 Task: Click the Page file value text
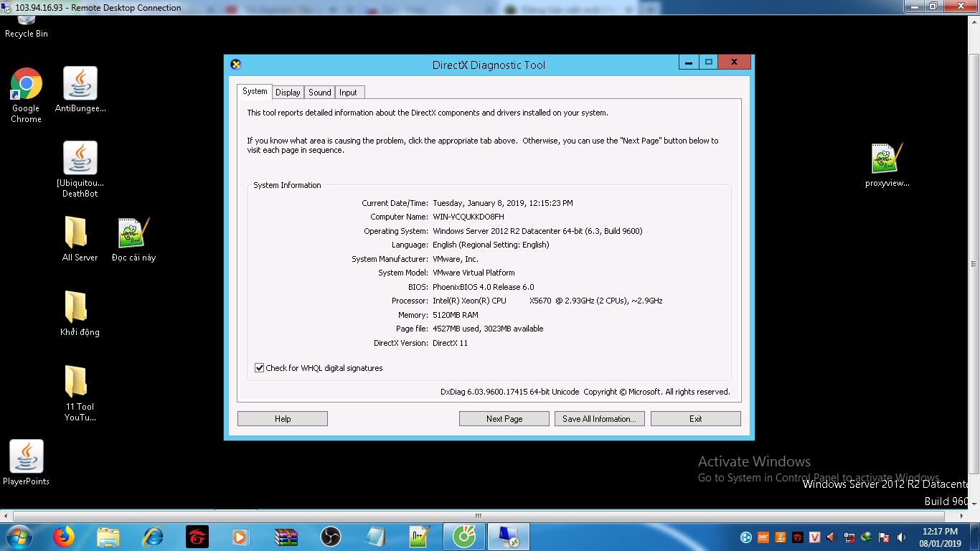click(488, 329)
